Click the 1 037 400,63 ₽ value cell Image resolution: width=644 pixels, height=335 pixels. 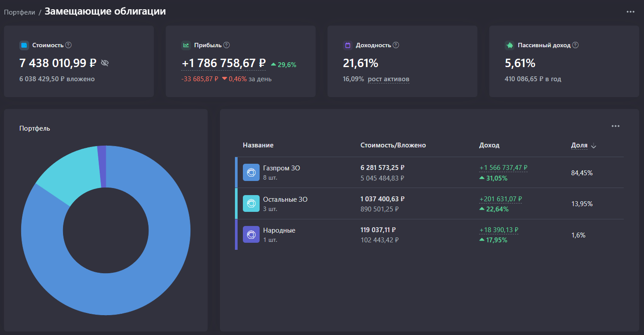383,199
